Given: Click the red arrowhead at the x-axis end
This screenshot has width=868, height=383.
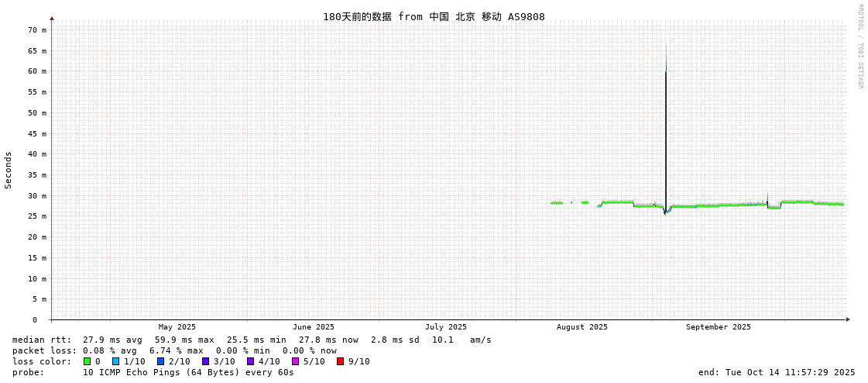Looking at the screenshot, I should pos(848,319).
